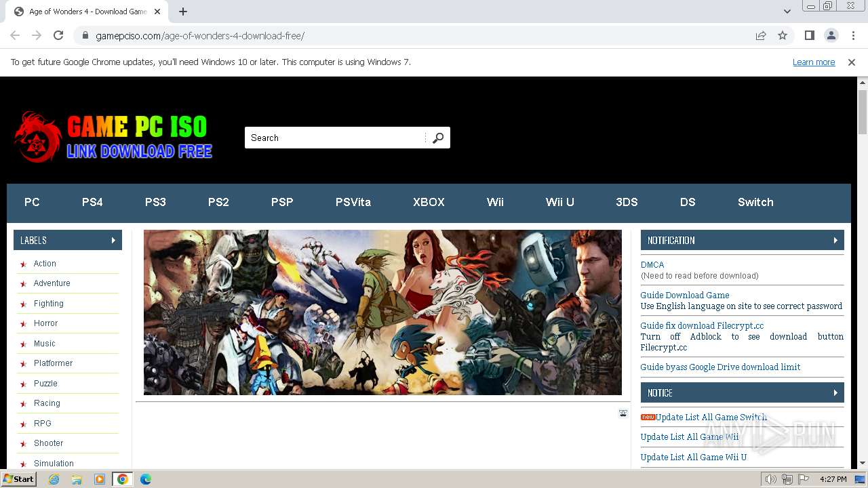This screenshot has height=488, width=868.
Task: Open the Chrome profile avatar
Action: point(831,35)
